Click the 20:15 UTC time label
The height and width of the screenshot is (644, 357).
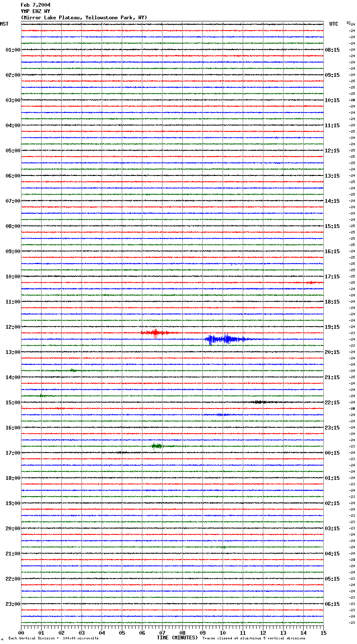tap(332, 352)
